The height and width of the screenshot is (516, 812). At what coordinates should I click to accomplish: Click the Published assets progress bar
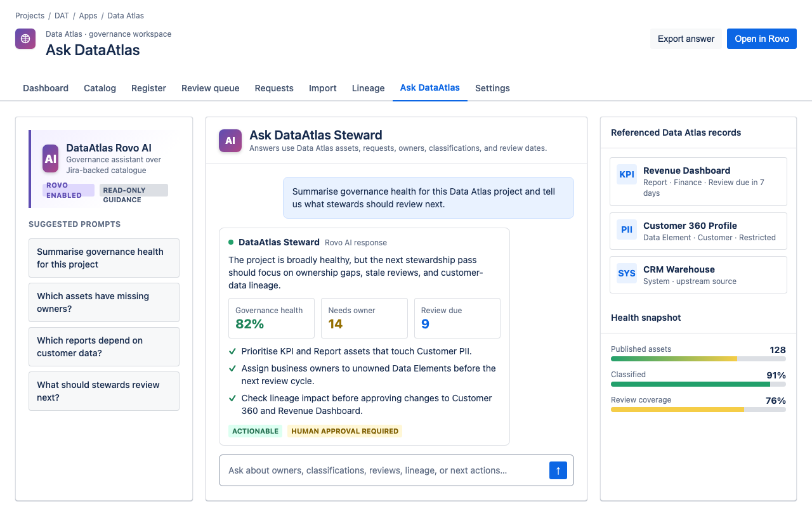click(x=698, y=359)
